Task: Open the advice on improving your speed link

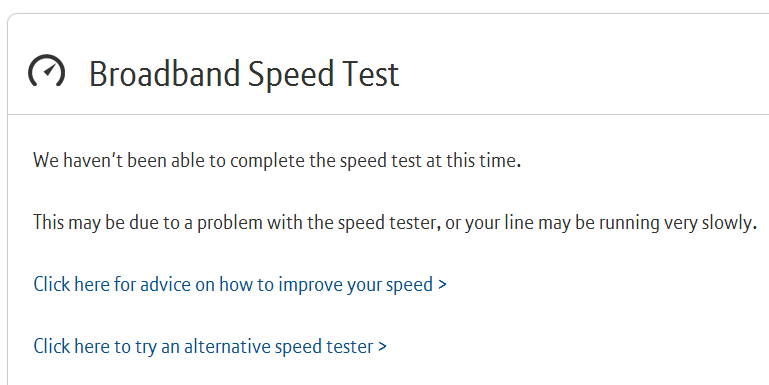Action: (240, 285)
